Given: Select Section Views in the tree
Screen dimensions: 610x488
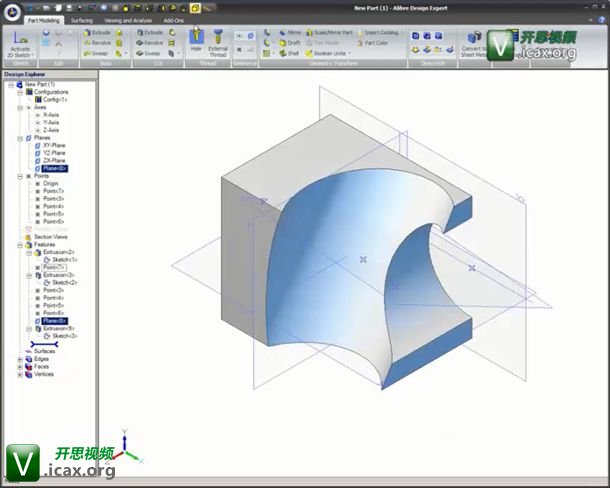Looking at the screenshot, I should coord(51,237).
